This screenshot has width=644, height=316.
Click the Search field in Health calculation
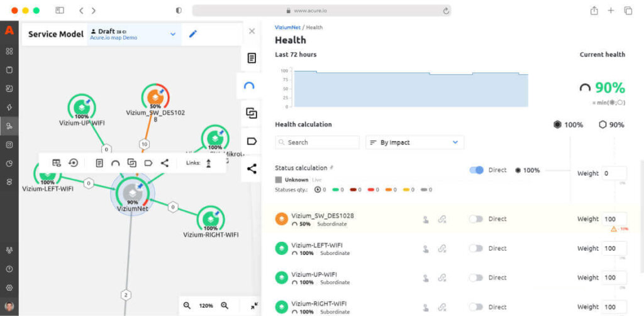(x=317, y=143)
